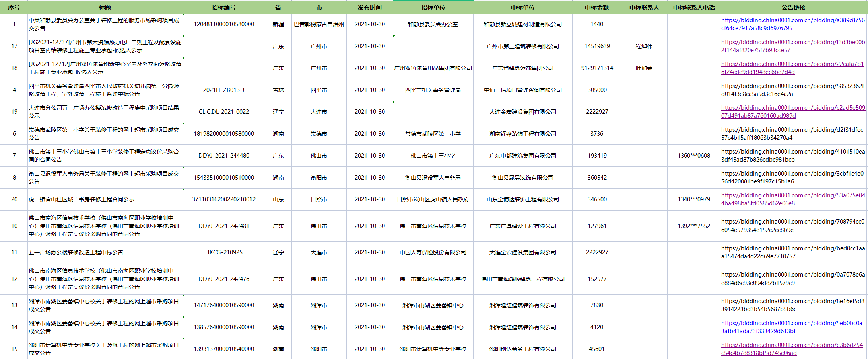
Task: Click the amount cell 9129171314
Action: [597, 68]
